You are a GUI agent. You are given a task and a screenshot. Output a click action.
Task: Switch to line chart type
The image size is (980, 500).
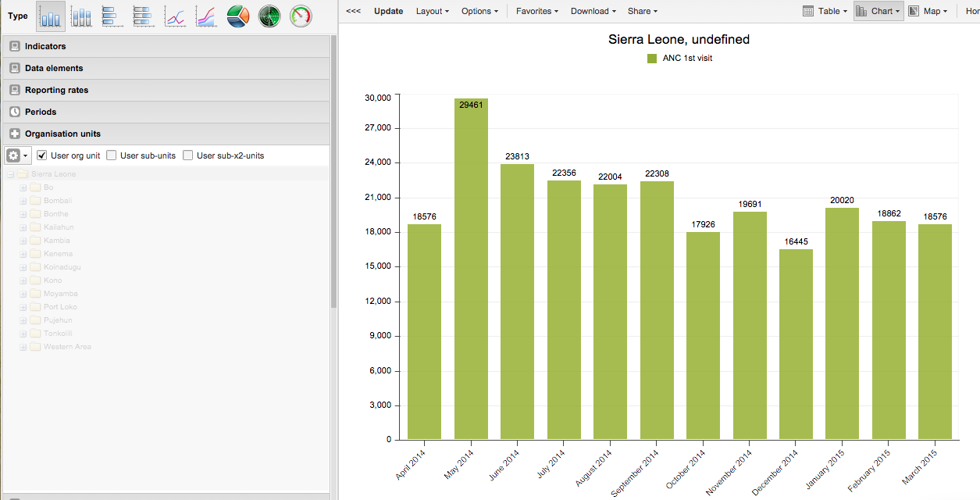[x=175, y=16]
